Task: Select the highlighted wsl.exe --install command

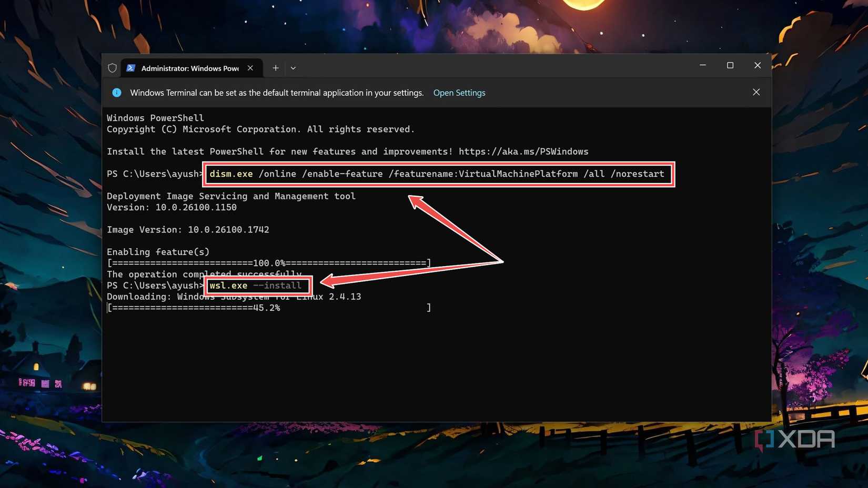Action: [257, 286]
